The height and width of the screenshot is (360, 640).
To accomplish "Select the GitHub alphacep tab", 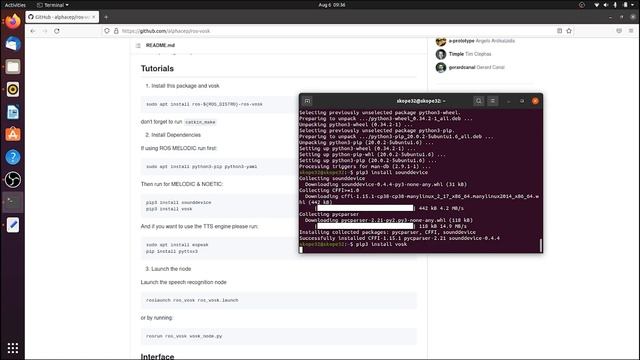I will click(62, 17).
